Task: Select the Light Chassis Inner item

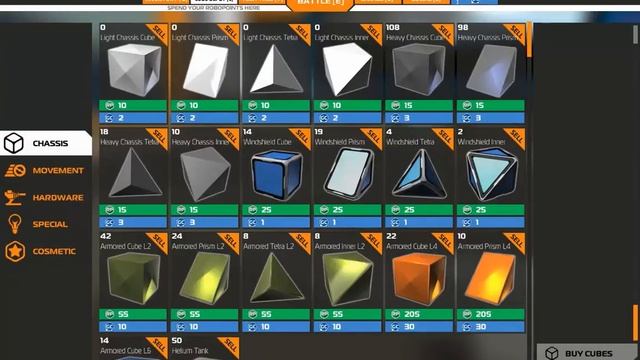Action: 347,73
